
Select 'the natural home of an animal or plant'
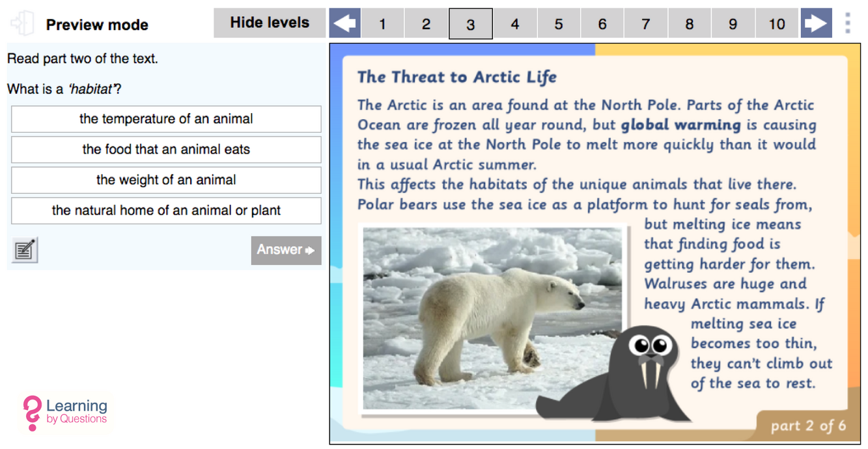point(166,211)
